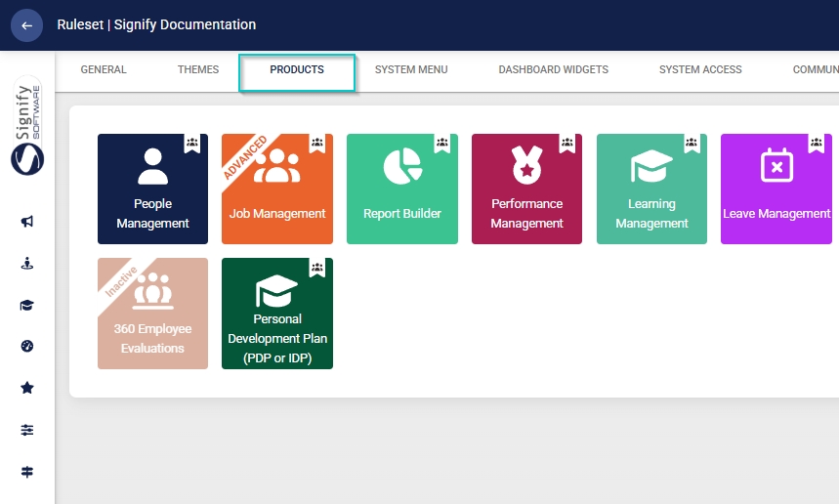
Task: Open the inactive 360 Employee Evaluations tile
Action: pyautogui.click(x=152, y=314)
